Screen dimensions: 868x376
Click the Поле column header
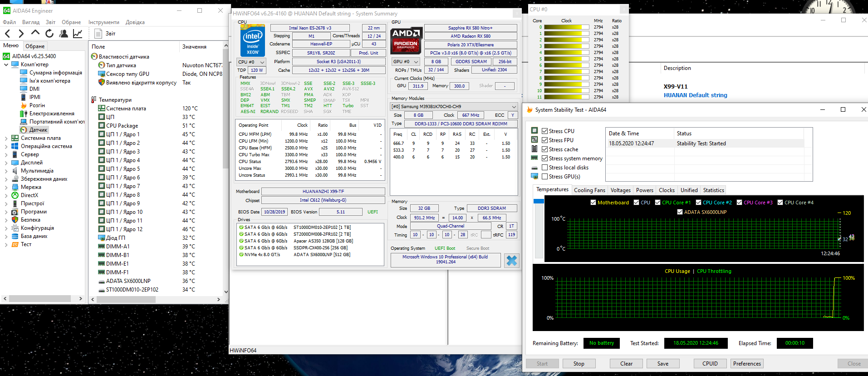tap(98, 47)
